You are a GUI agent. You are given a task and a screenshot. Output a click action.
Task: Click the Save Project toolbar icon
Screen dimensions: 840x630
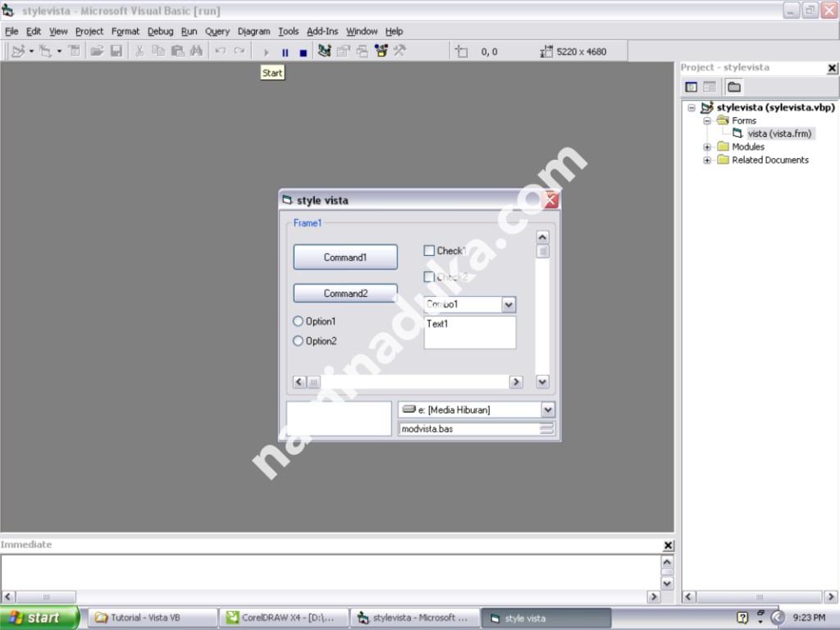click(116, 51)
